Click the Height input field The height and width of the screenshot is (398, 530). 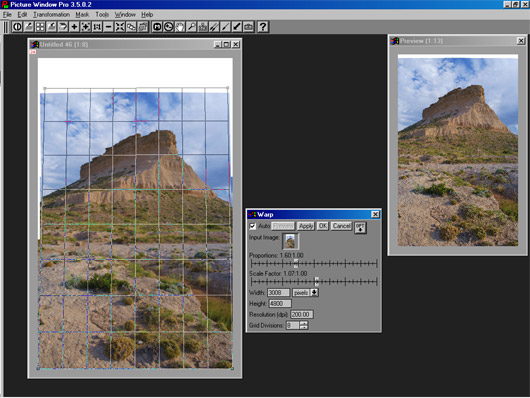pos(280,304)
